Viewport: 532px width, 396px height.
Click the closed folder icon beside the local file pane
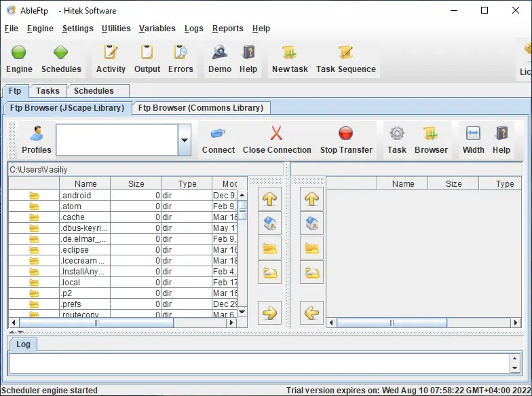270,249
